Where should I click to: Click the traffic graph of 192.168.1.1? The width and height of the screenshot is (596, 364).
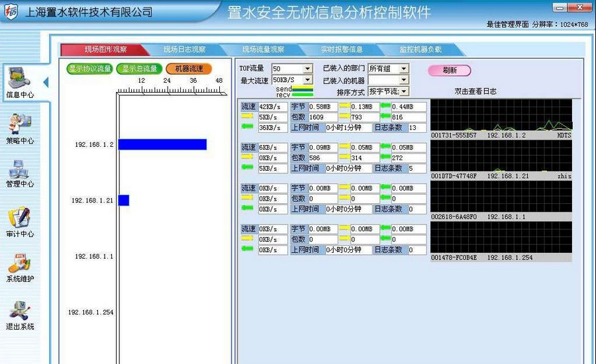pyautogui.click(x=501, y=197)
